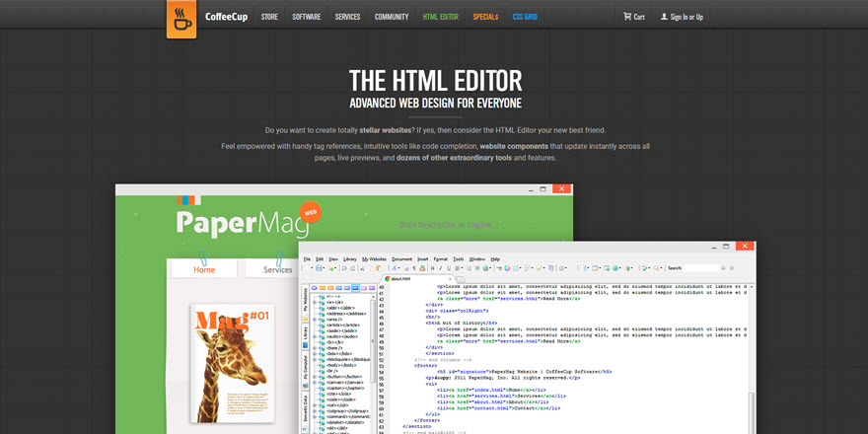Click the Search input field
Viewport: 868px width, 434px height.
click(701, 268)
